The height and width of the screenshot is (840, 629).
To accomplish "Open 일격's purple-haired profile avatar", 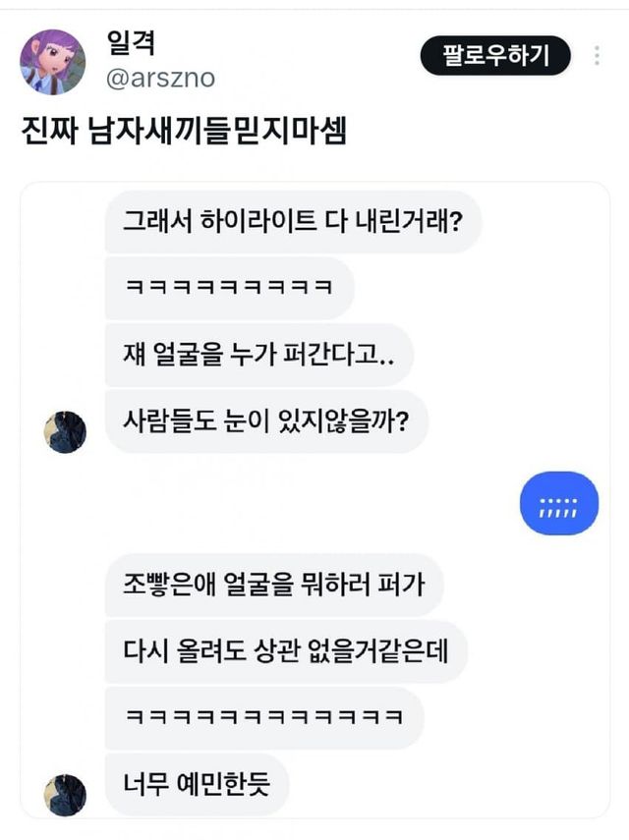I will (x=52, y=62).
